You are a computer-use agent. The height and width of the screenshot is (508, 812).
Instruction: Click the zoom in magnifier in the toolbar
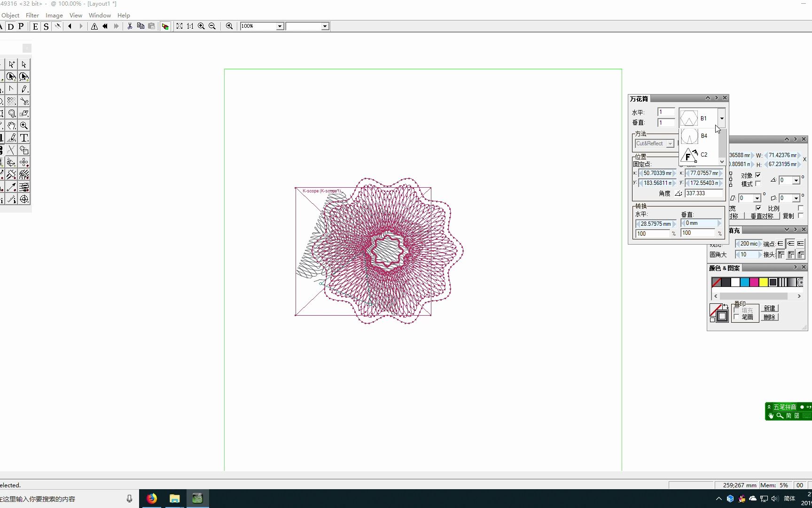click(201, 26)
